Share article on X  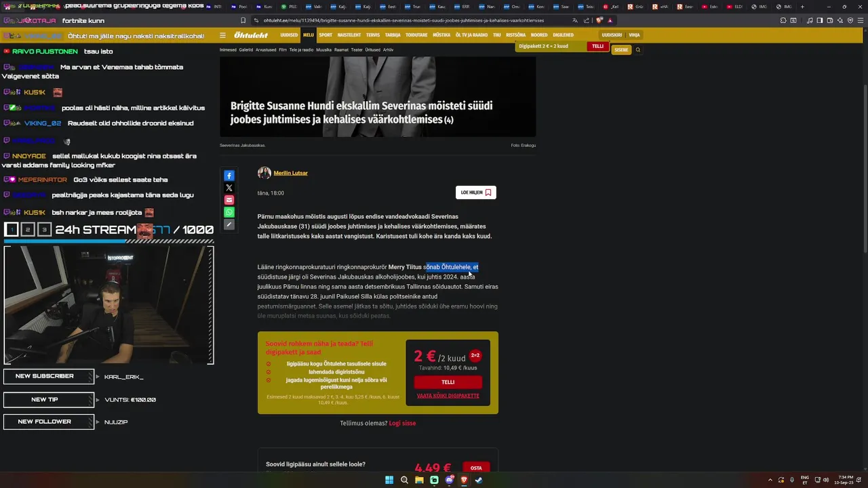229,188
